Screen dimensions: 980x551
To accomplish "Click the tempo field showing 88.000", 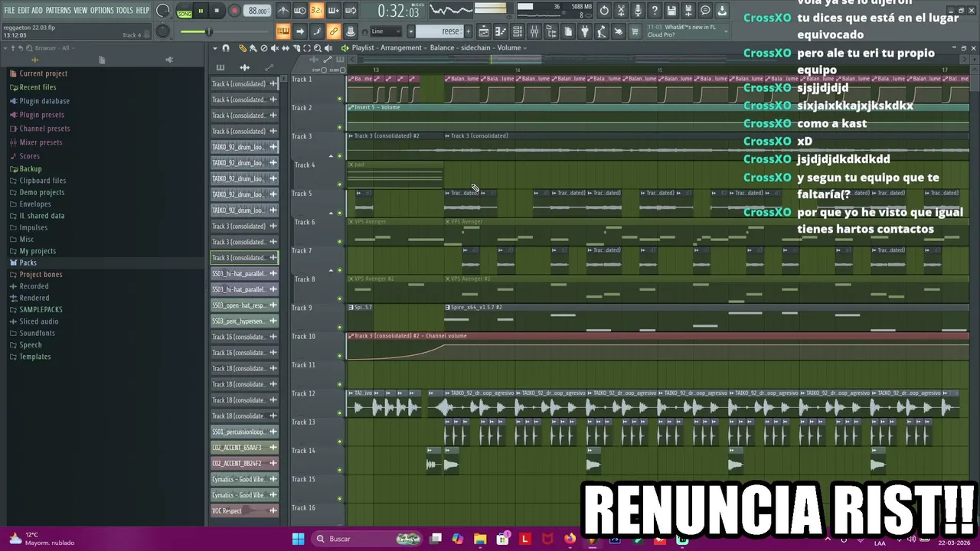I will 258,11.
